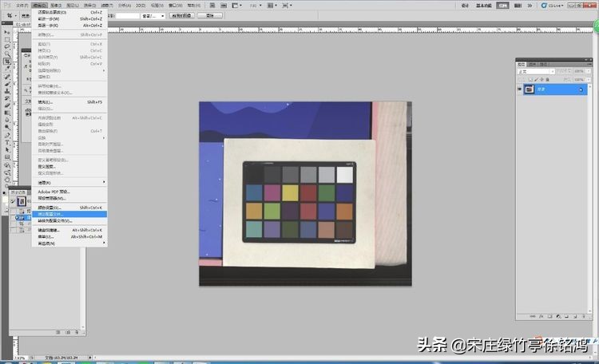Open the File menu in the menu bar

[x=22, y=6]
